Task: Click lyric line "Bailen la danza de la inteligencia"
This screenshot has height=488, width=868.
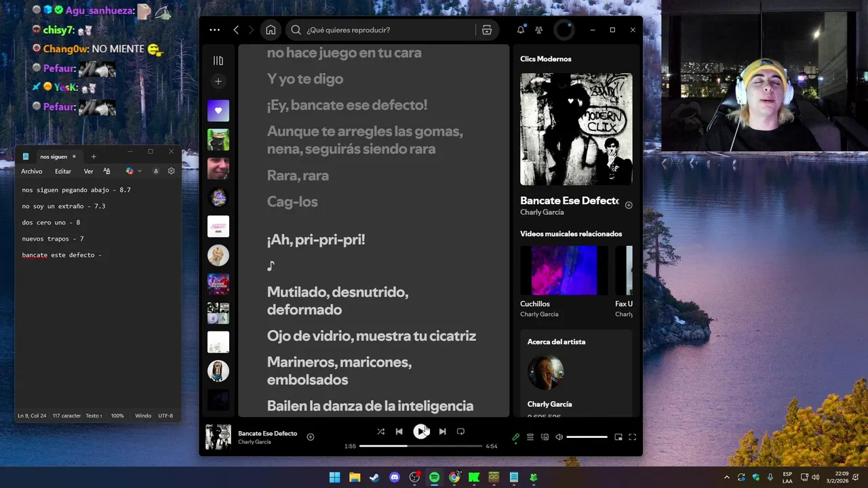Action: tap(370, 406)
